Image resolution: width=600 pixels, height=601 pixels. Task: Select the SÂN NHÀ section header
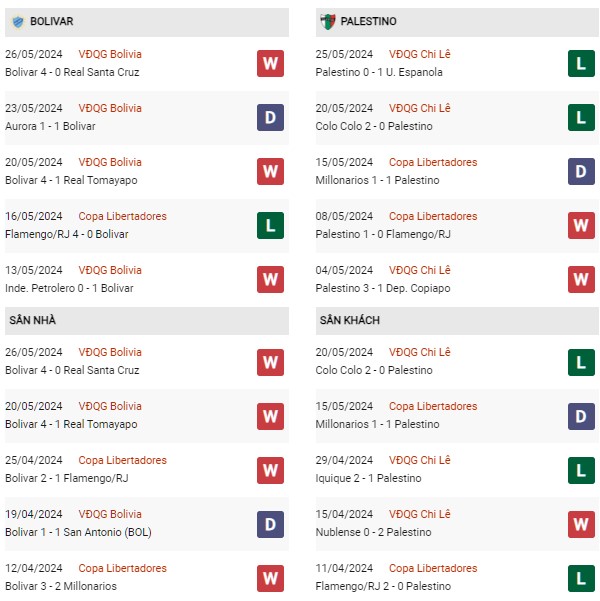pyautogui.click(x=147, y=321)
